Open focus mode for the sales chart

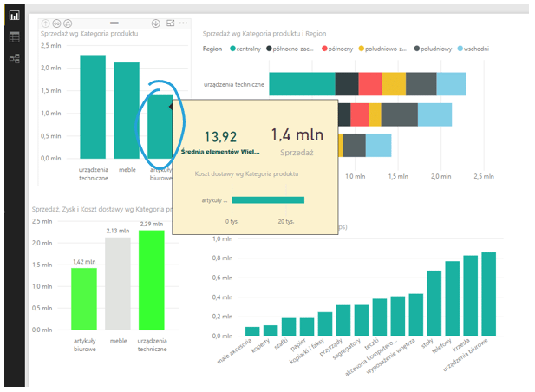pyautogui.click(x=170, y=23)
